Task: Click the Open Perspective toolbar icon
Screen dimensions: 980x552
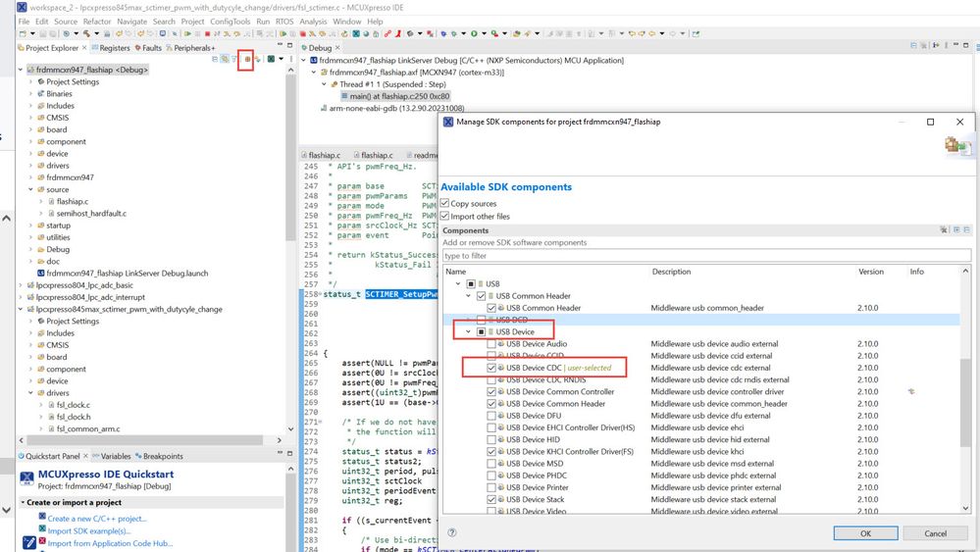Action: pos(695,33)
